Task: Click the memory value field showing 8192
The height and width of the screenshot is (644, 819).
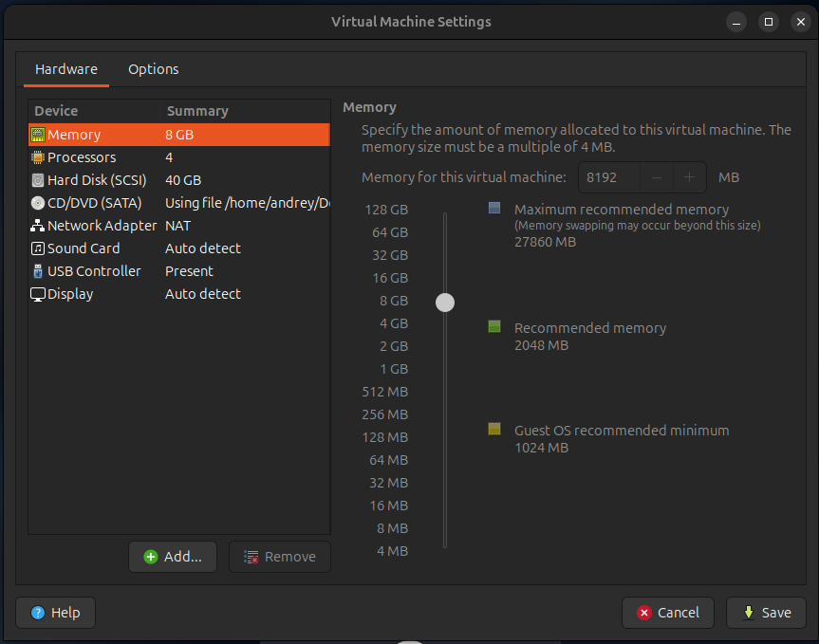Action: click(609, 177)
